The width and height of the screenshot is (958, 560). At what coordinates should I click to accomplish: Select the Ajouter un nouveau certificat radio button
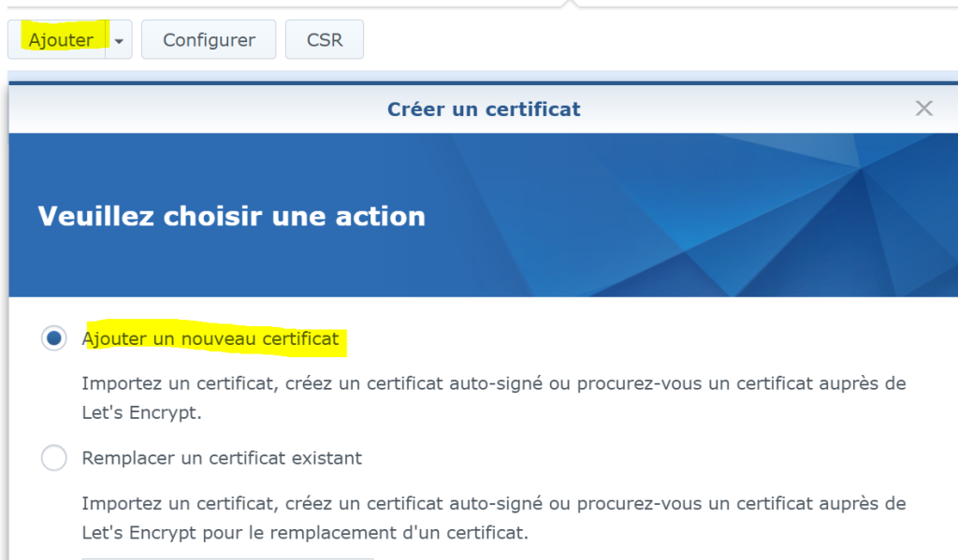point(54,338)
